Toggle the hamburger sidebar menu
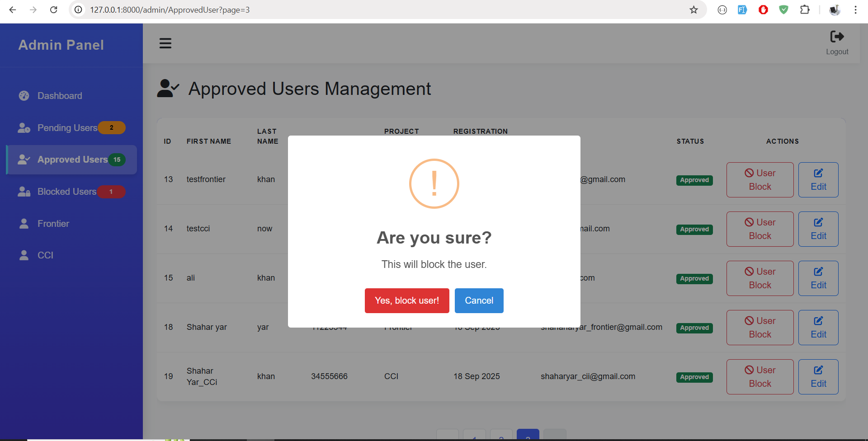Screen dimensions: 868x441 pos(165,43)
